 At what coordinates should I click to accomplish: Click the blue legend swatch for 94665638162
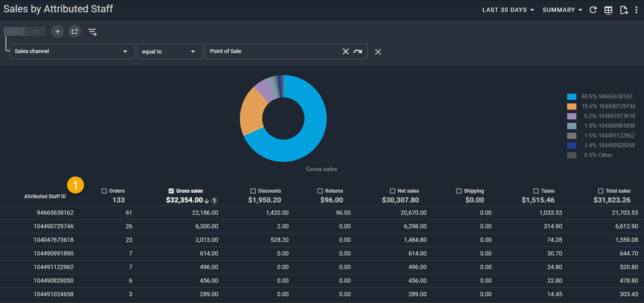point(571,97)
